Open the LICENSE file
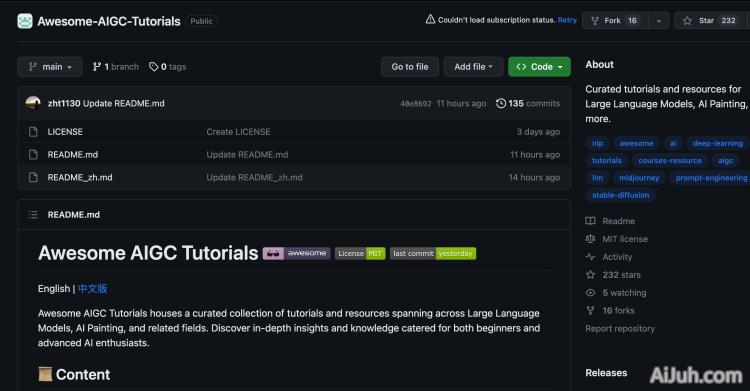The width and height of the screenshot is (750, 391). 65,132
